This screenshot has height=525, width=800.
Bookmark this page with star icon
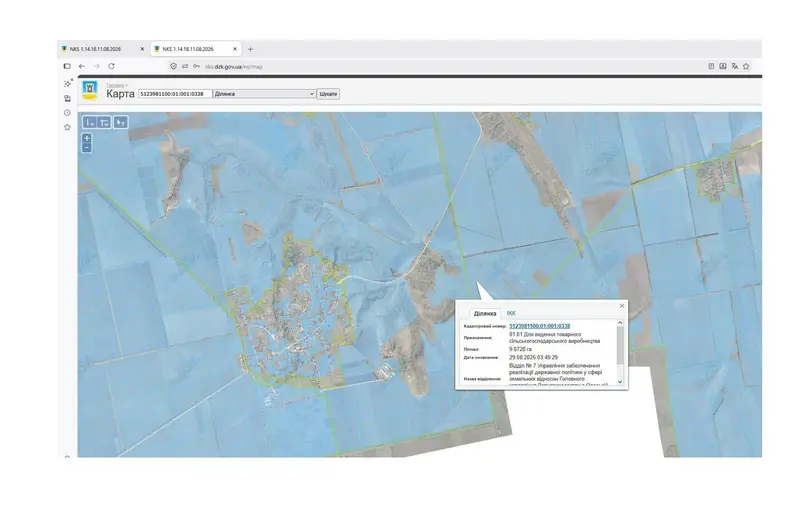746,66
